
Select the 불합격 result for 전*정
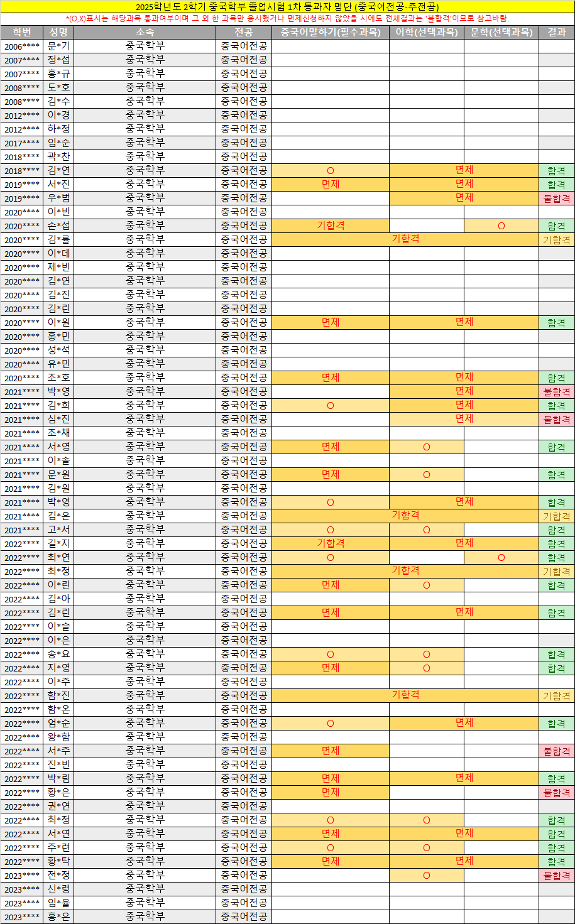click(x=556, y=875)
